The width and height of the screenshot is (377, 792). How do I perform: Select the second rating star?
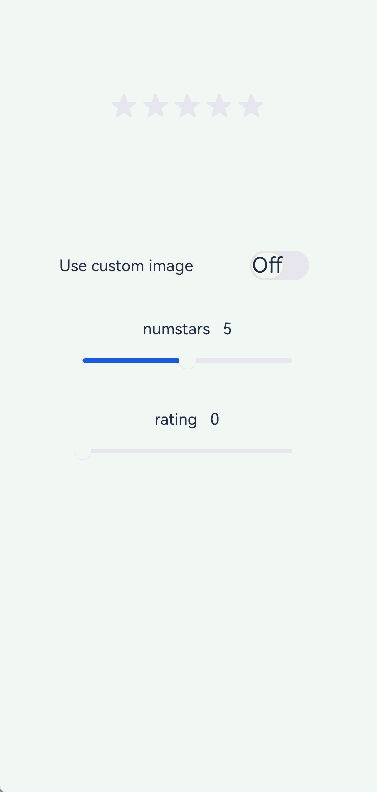click(x=156, y=106)
